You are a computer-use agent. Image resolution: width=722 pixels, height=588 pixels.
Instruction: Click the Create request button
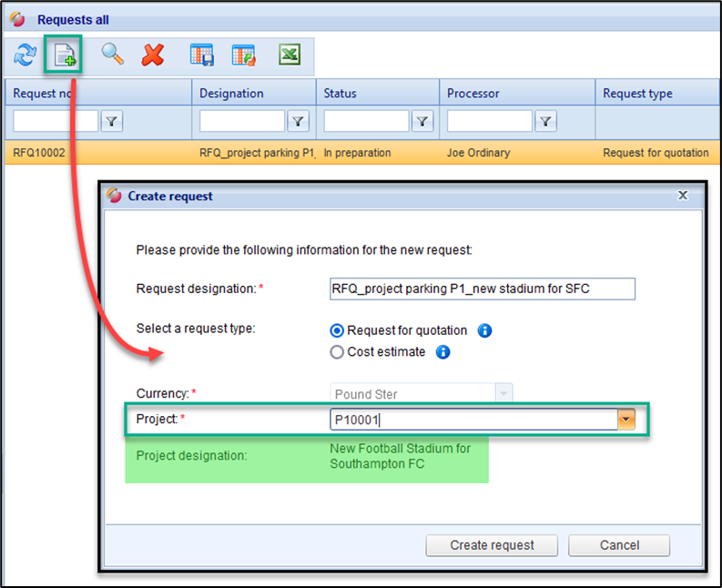(x=492, y=545)
